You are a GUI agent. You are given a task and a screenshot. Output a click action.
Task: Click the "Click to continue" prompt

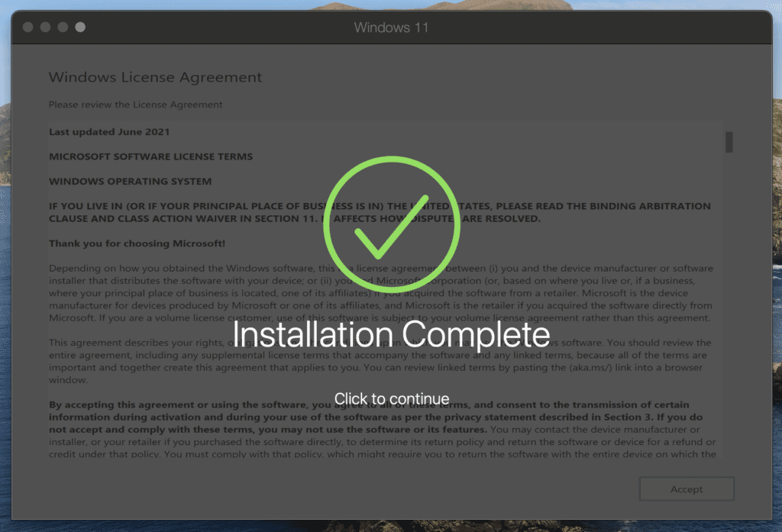coord(392,399)
